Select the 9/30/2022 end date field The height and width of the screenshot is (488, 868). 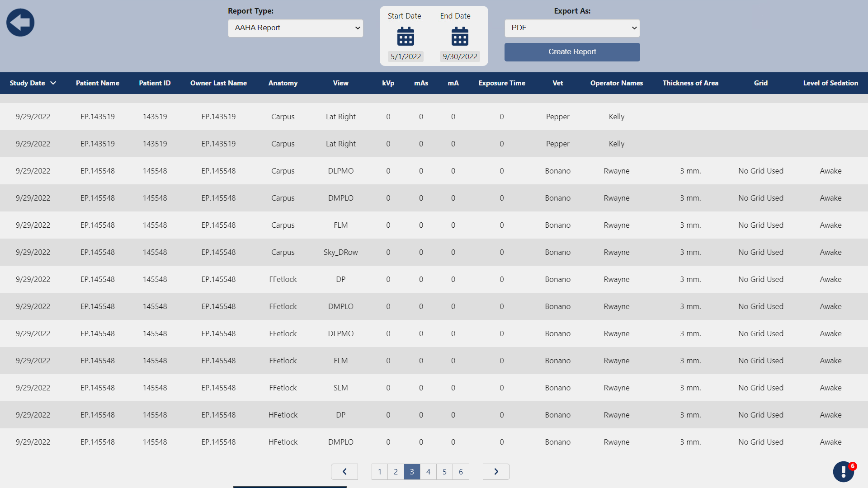pyautogui.click(x=460, y=56)
